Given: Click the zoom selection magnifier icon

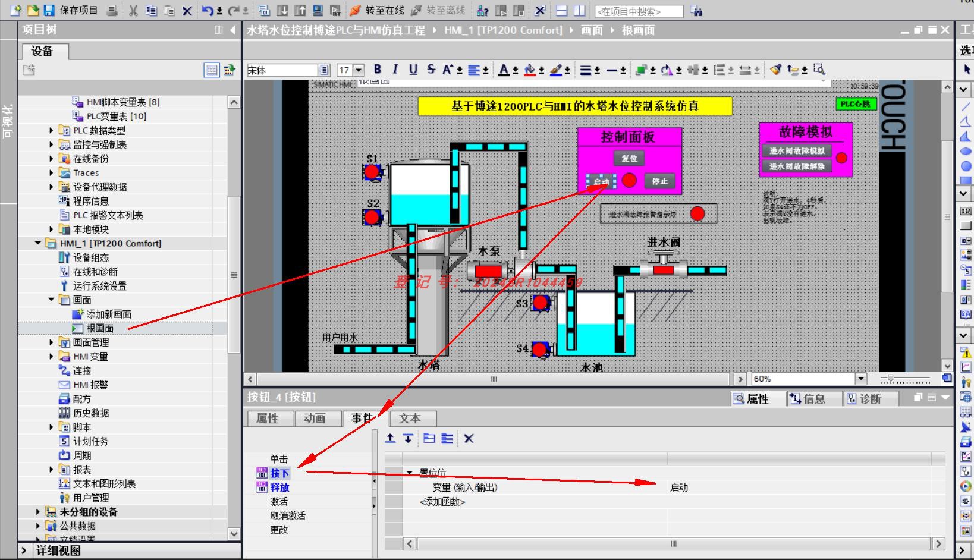Looking at the screenshot, I should coord(819,69).
